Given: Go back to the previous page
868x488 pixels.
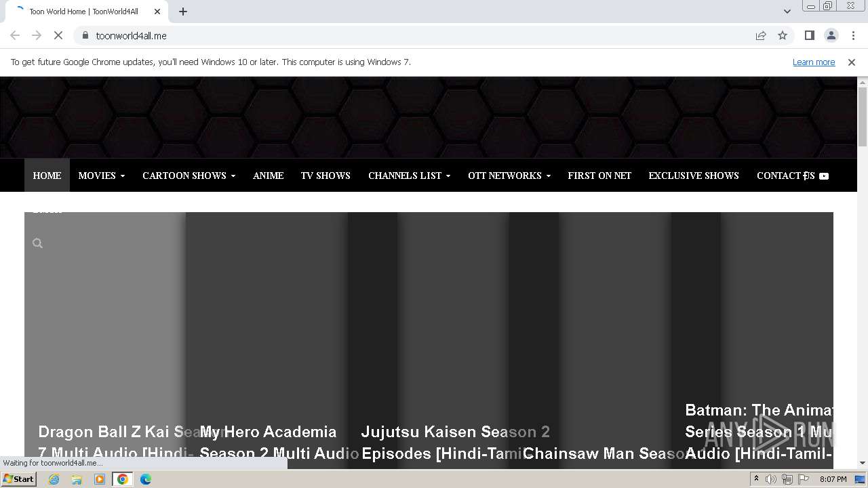Looking at the screenshot, I should point(15,35).
